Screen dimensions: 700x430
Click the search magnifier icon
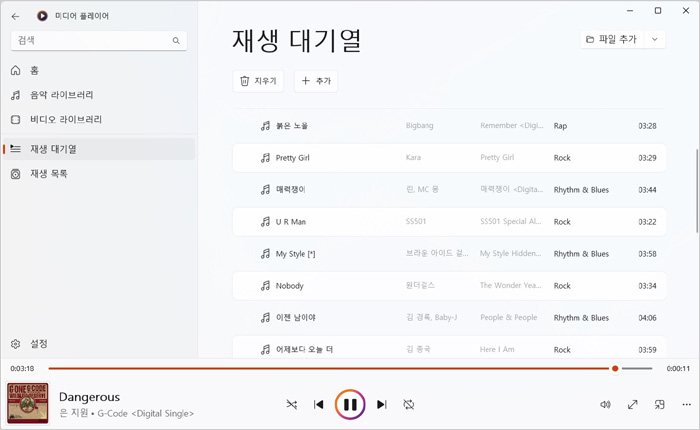click(x=176, y=41)
